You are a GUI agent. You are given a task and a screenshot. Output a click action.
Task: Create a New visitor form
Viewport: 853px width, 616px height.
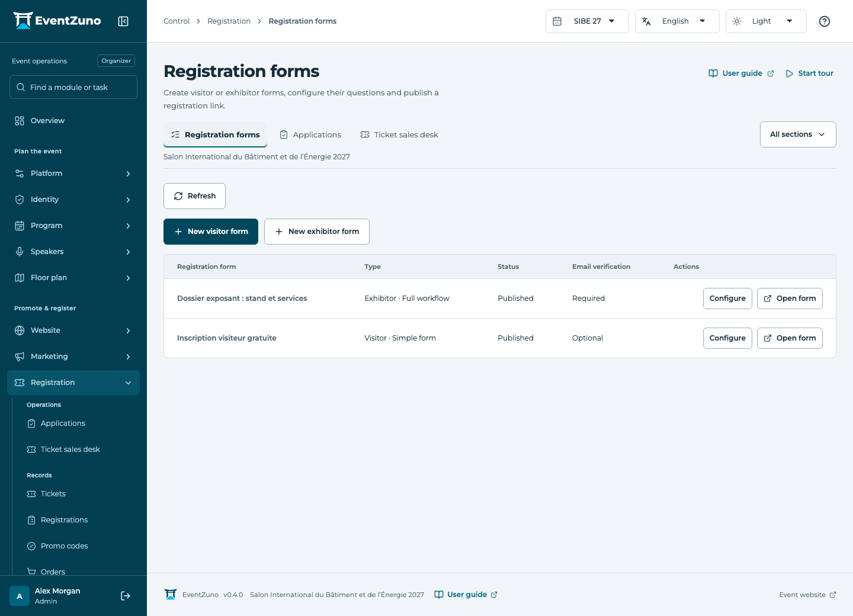tap(211, 232)
